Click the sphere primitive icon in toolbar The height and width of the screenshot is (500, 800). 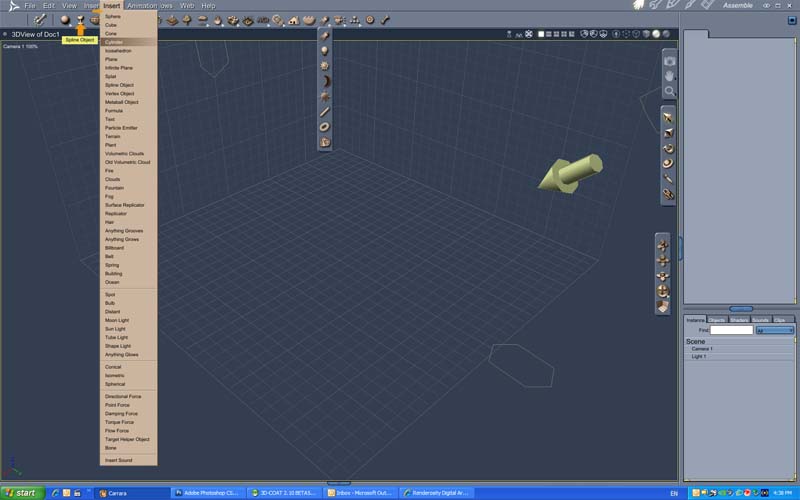click(65, 19)
